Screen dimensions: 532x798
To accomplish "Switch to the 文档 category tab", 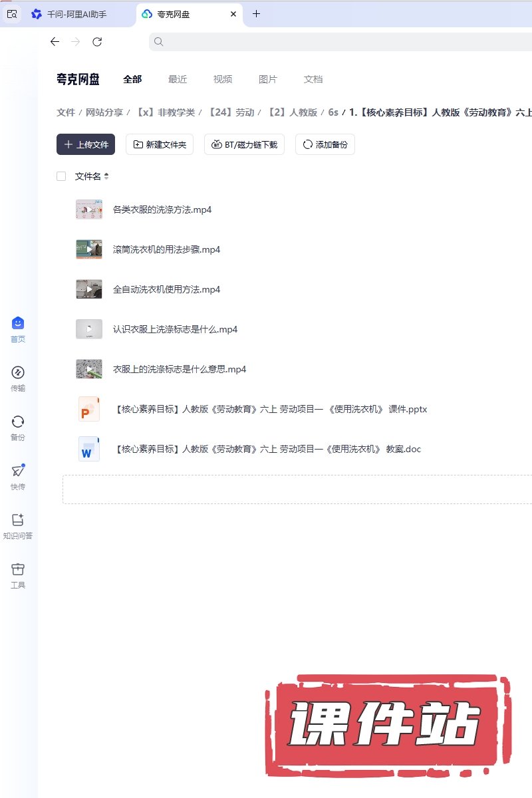I will tap(313, 79).
